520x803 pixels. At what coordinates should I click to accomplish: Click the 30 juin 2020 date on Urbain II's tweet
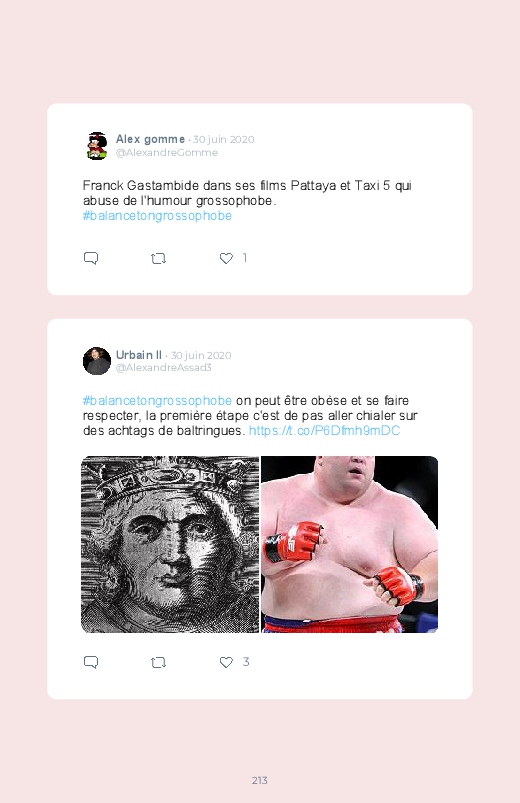[x=201, y=355]
